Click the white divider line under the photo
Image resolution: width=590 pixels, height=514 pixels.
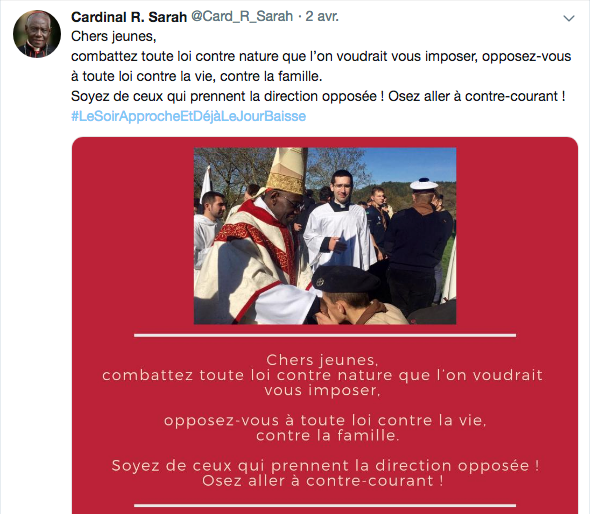325,335
